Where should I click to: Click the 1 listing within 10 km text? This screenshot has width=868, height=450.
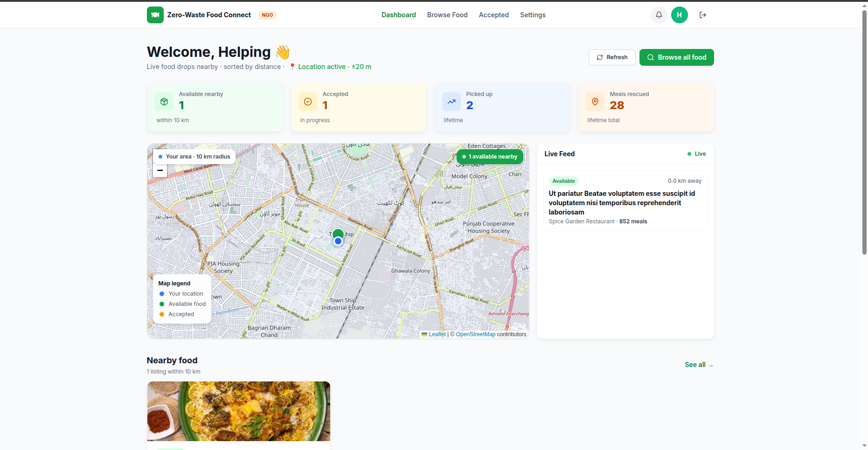[x=174, y=372]
